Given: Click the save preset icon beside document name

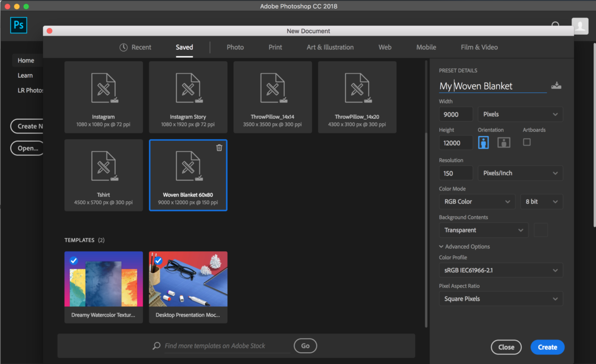Looking at the screenshot, I should pyautogui.click(x=556, y=86).
